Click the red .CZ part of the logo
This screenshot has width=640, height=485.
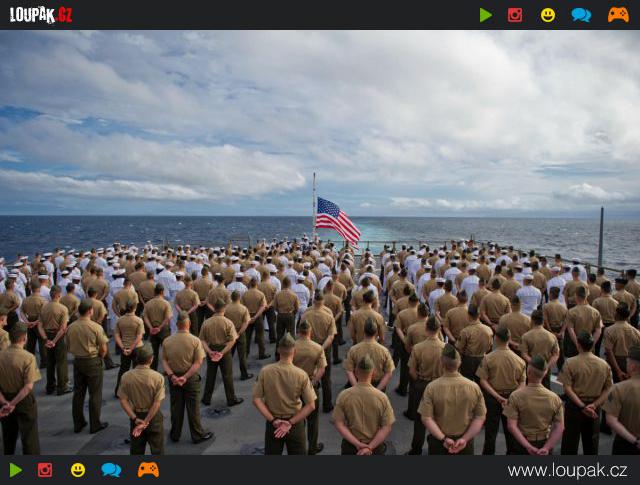(64, 15)
